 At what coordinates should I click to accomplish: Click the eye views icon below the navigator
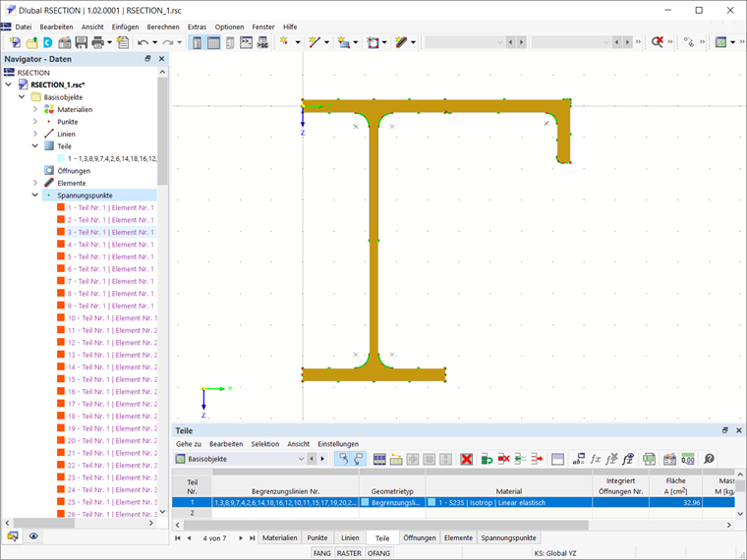pos(33,536)
